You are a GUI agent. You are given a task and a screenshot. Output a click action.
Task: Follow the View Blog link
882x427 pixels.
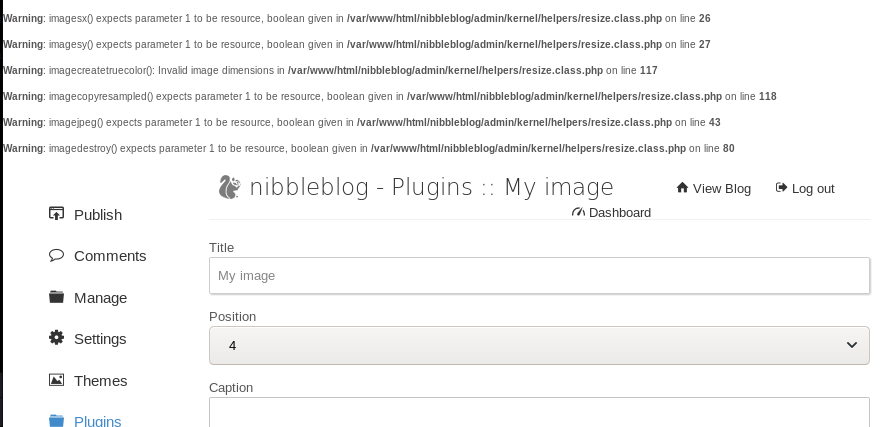click(x=722, y=188)
